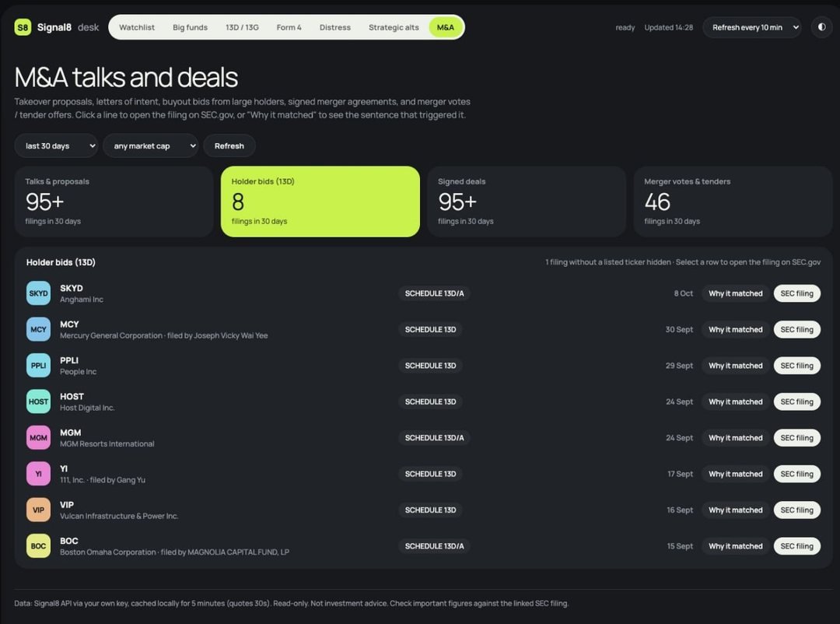
Task: Click the YI ticker badge
Action: tap(39, 474)
